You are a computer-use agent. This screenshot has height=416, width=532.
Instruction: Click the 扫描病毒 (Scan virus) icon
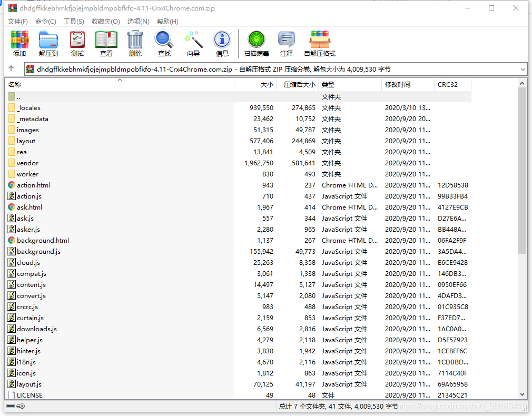click(x=256, y=43)
